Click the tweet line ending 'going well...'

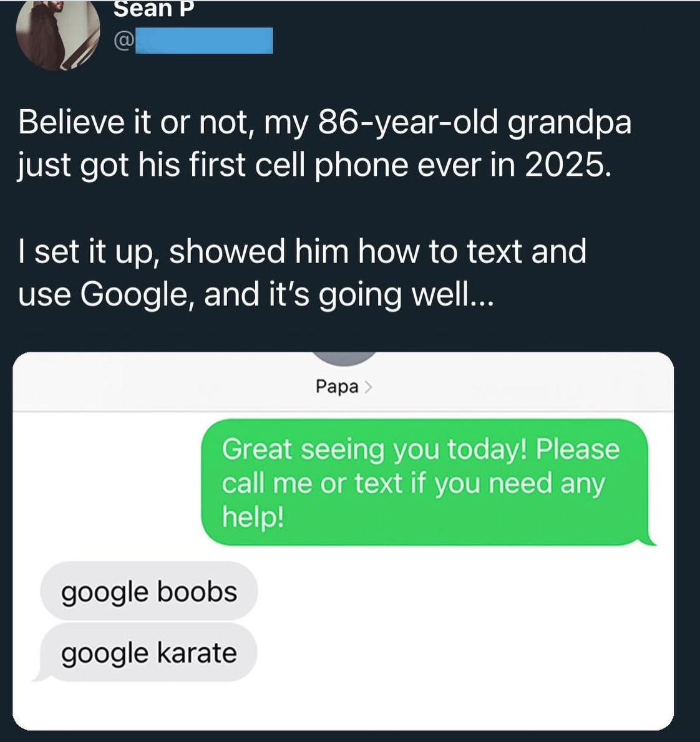point(256,294)
